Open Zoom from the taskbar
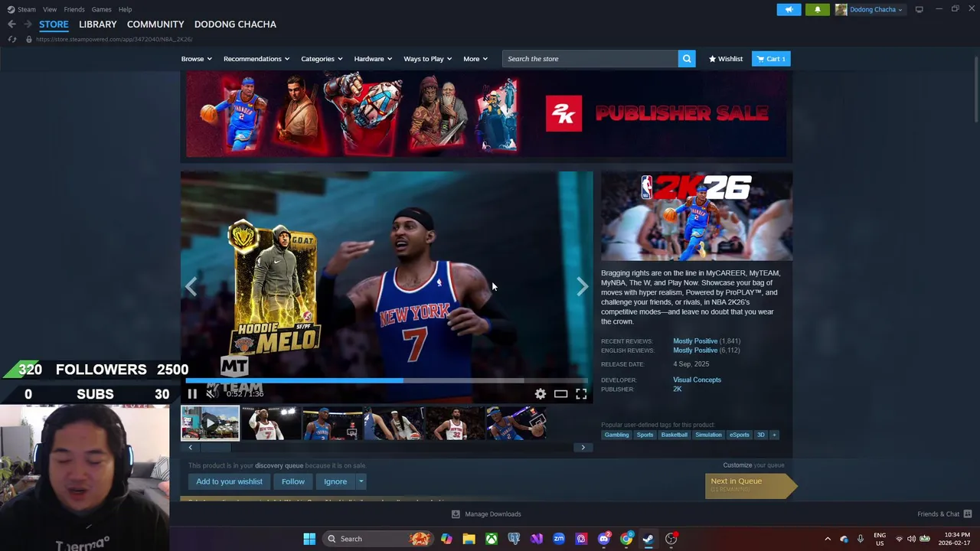980x551 pixels. coord(559,539)
